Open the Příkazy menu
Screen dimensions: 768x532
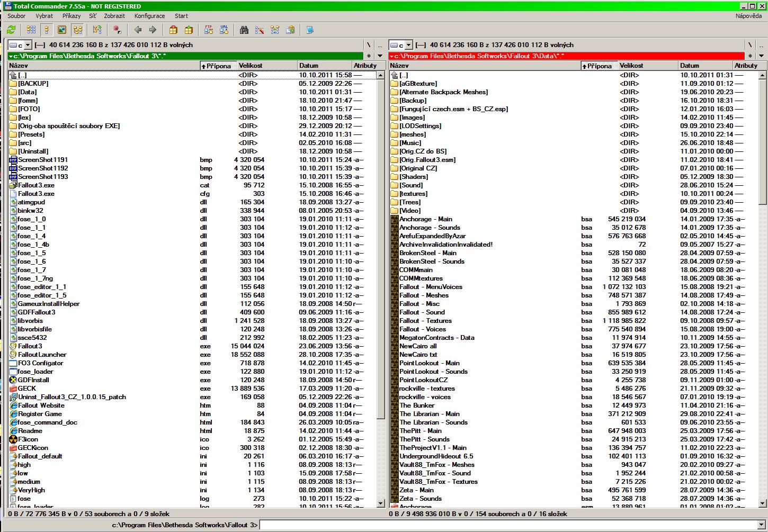pos(72,16)
